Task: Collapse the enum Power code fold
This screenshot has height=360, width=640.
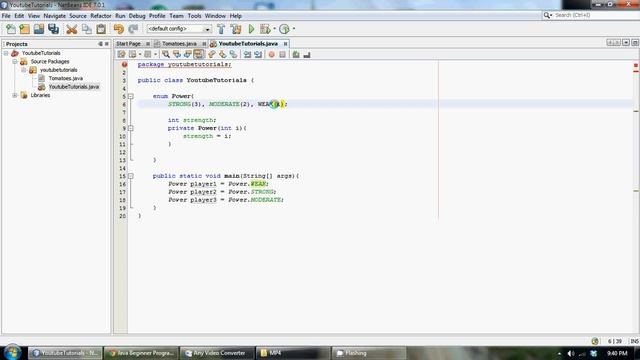Action: click(131, 96)
